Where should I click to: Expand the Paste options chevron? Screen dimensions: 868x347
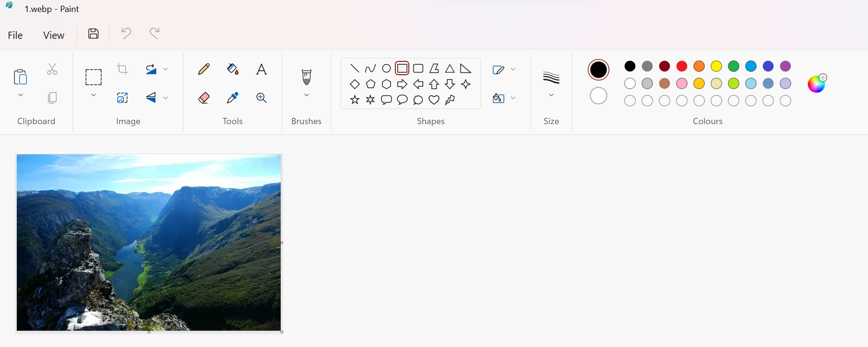(x=21, y=95)
